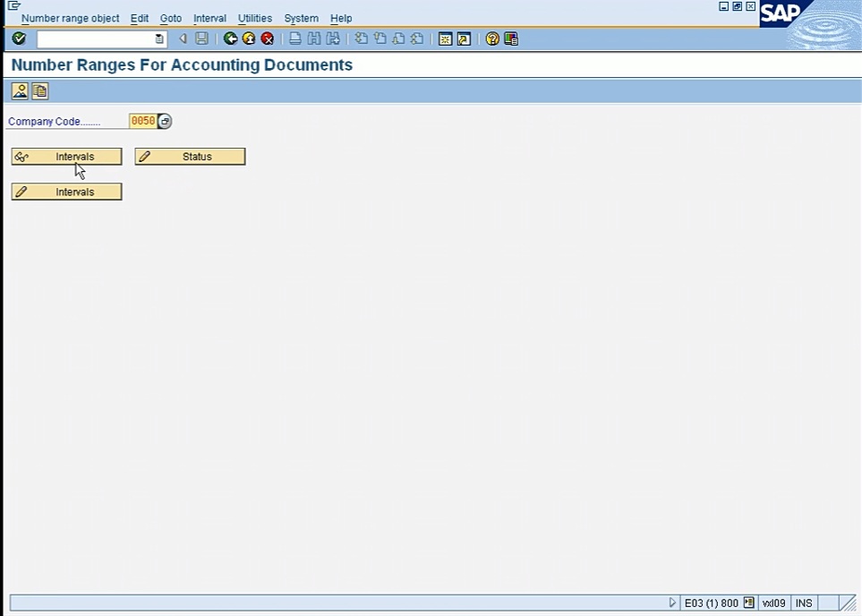Open the Goto menu
The height and width of the screenshot is (616, 862).
click(171, 18)
